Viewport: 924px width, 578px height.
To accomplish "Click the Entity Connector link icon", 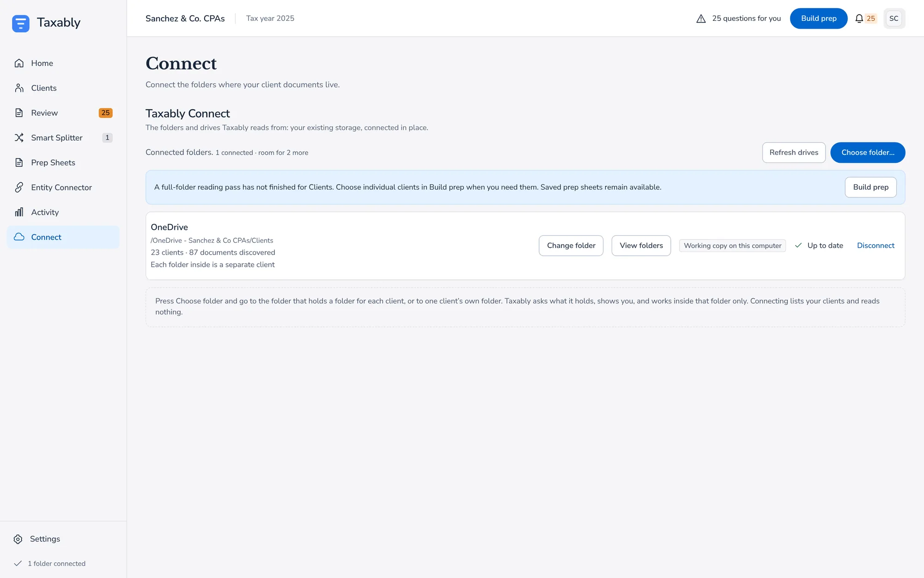I will [19, 187].
